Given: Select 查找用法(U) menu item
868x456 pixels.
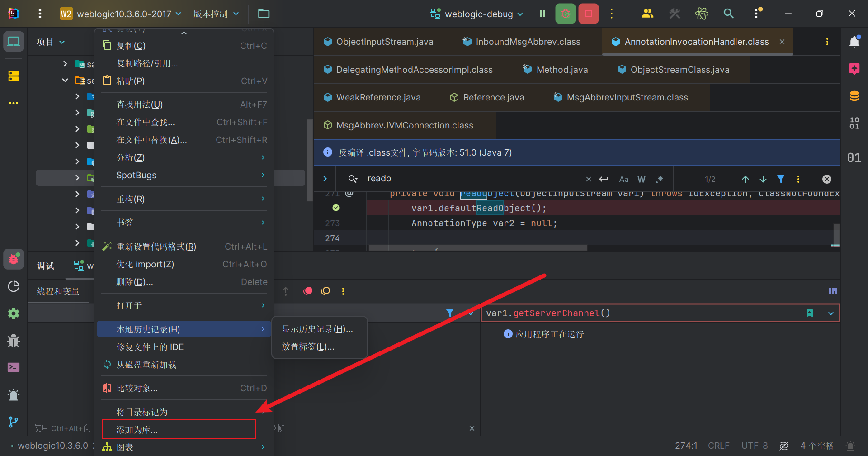Looking at the screenshot, I should 184,104.
